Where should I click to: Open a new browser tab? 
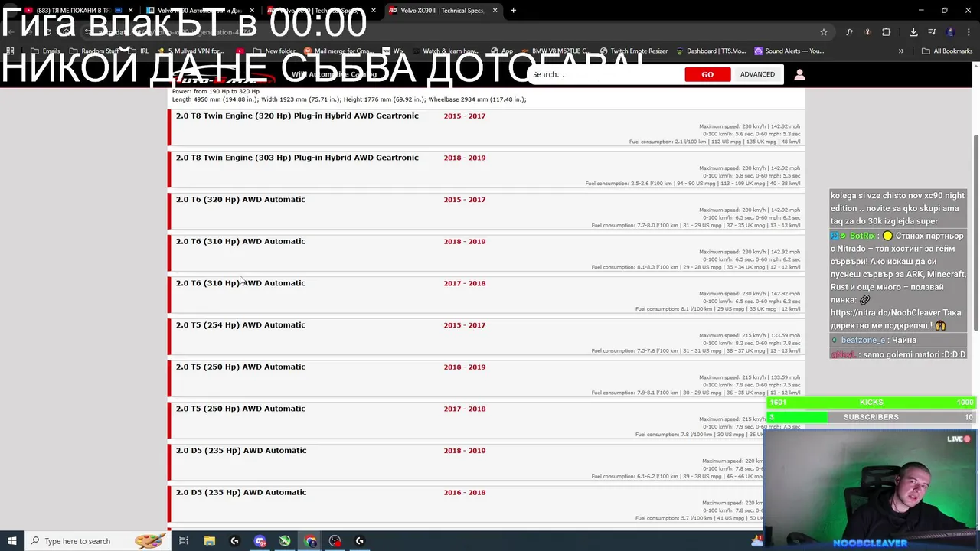pos(513,11)
